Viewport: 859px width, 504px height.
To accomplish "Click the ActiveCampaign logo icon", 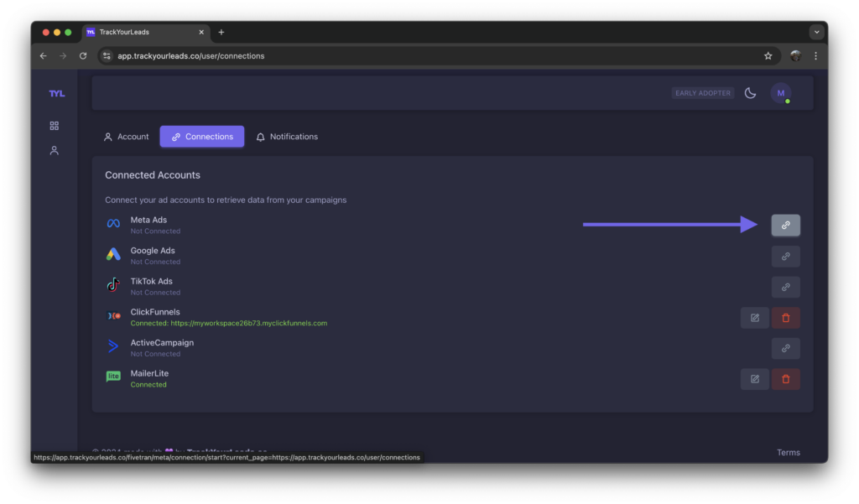I will 113,346.
